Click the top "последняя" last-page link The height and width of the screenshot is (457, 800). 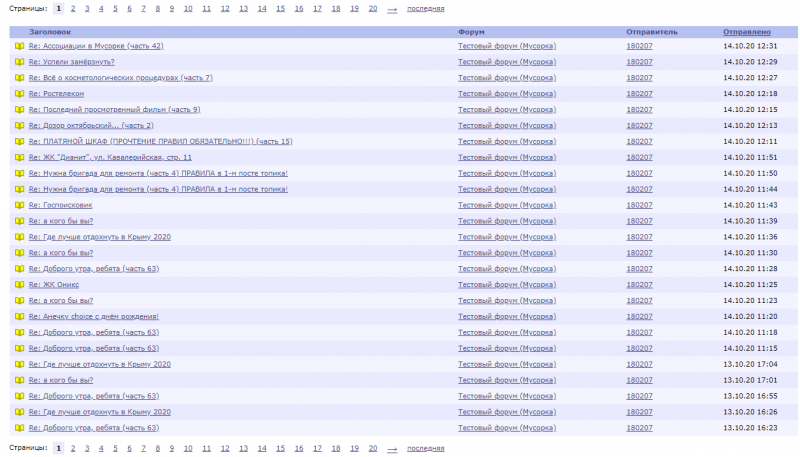pyautogui.click(x=425, y=8)
